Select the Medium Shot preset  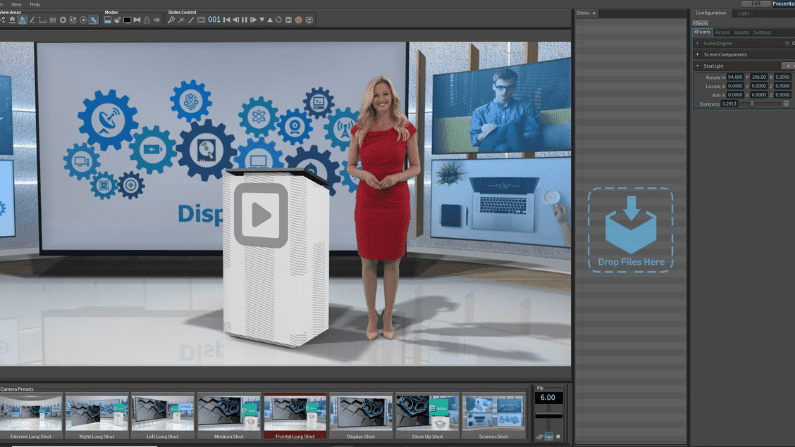click(229, 416)
